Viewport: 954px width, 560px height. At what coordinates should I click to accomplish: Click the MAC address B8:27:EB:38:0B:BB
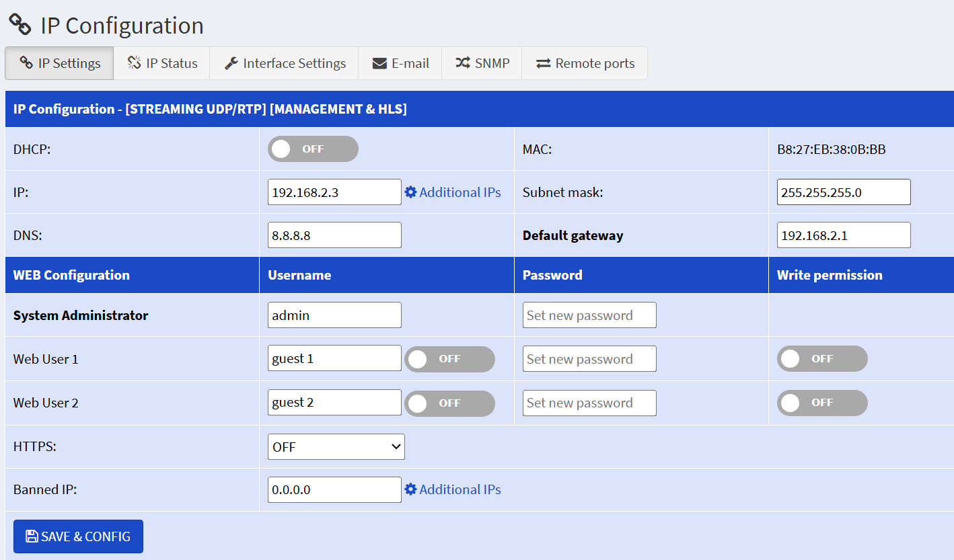(832, 149)
